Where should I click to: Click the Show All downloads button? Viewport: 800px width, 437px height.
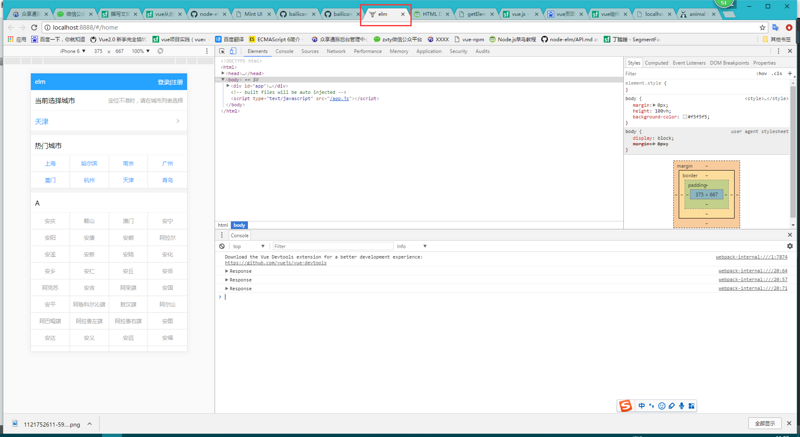[764, 423]
